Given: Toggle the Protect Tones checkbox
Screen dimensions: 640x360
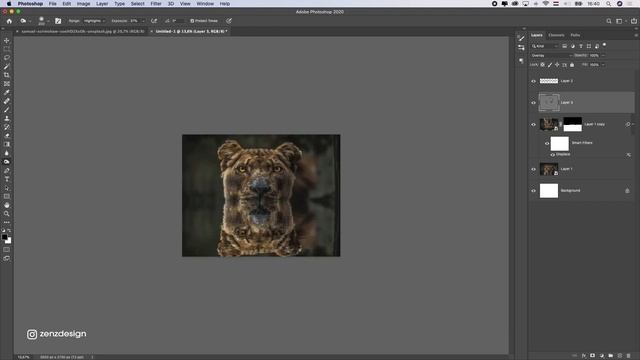Looking at the screenshot, I should tap(192, 21).
